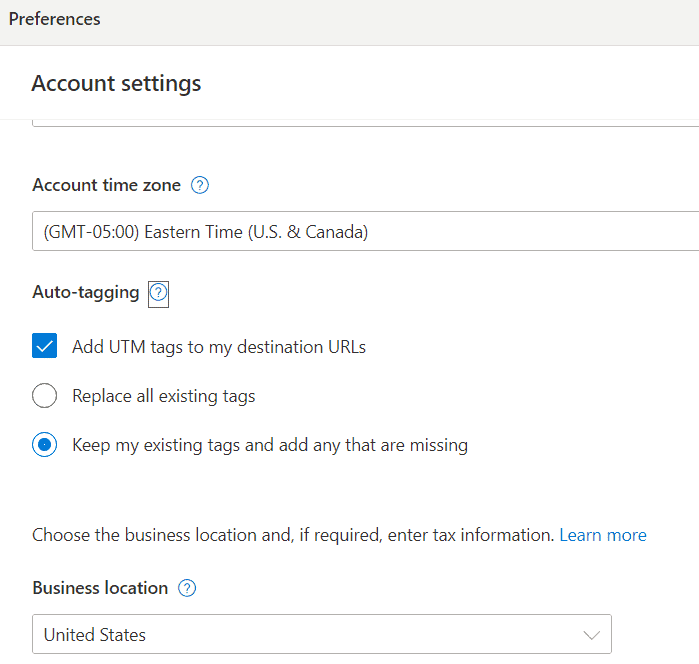Open the Account time zone dropdown
The height and width of the screenshot is (664, 699).
365,232
